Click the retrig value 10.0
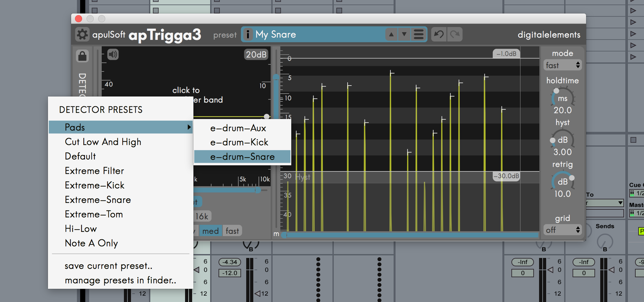644x302 pixels. (563, 194)
